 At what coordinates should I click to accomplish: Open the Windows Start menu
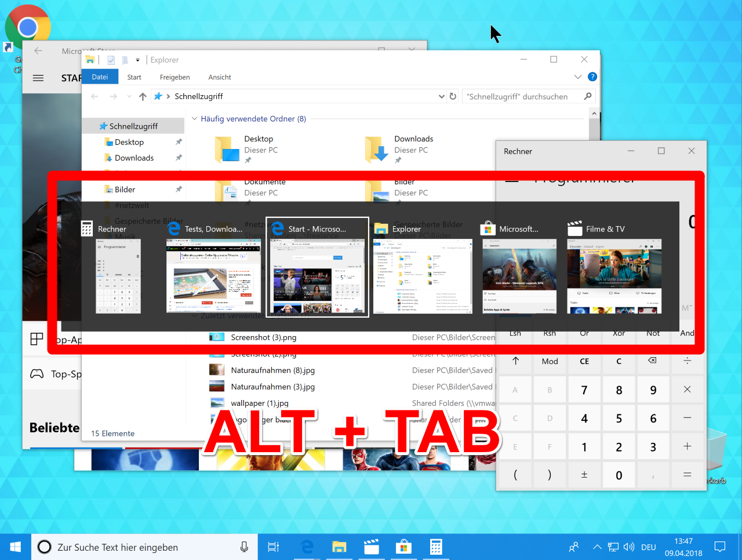[x=16, y=547]
